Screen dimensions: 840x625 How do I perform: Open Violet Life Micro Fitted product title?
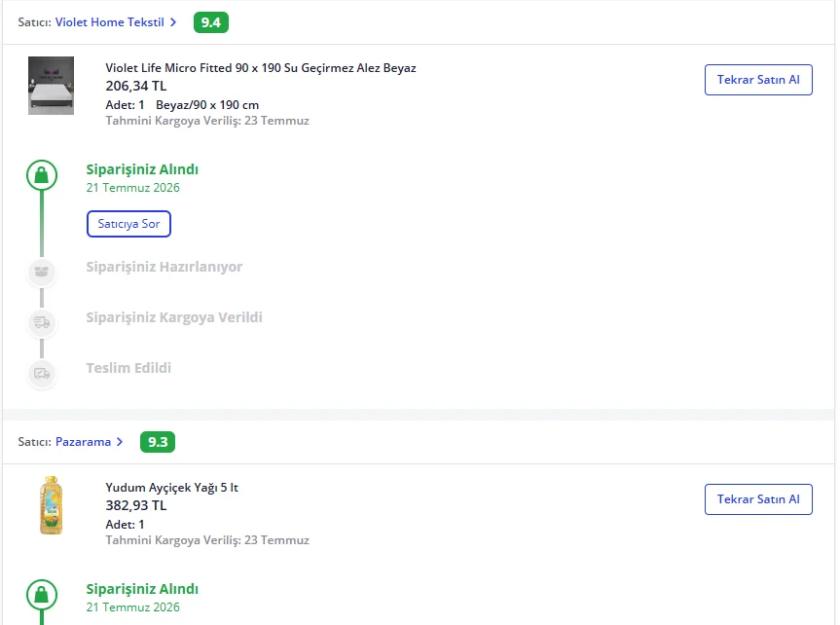coord(261,68)
